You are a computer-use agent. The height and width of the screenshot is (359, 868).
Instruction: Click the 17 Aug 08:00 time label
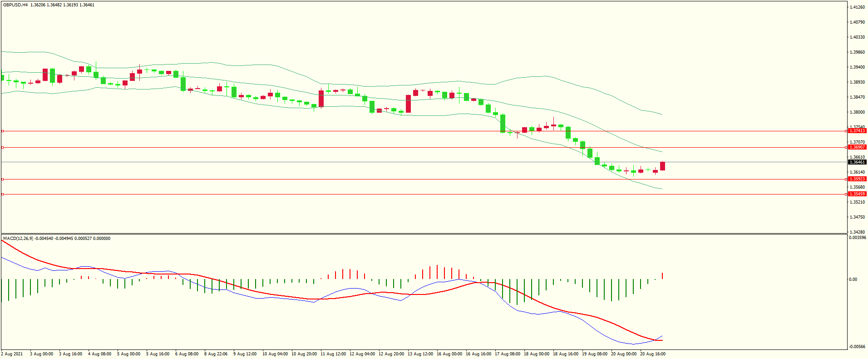coord(508,354)
